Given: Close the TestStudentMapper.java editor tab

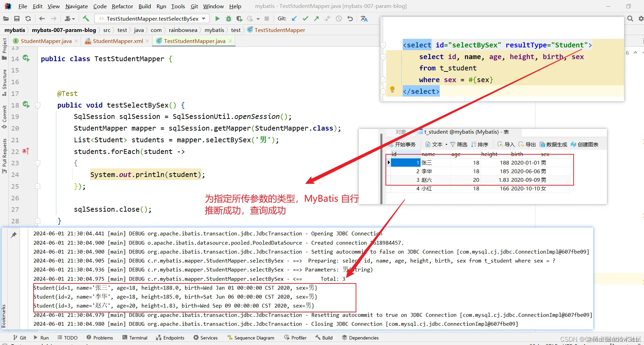Looking at the screenshot, I should [x=230, y=41].
